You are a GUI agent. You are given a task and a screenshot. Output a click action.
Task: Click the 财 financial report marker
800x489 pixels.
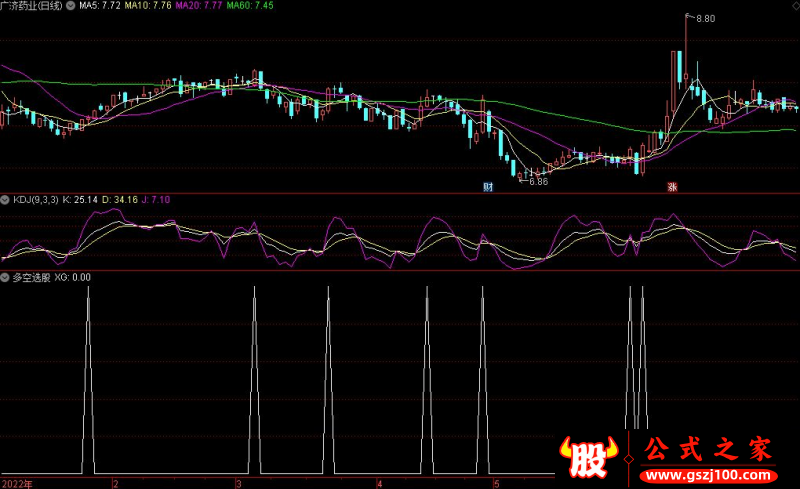[488, 187]
